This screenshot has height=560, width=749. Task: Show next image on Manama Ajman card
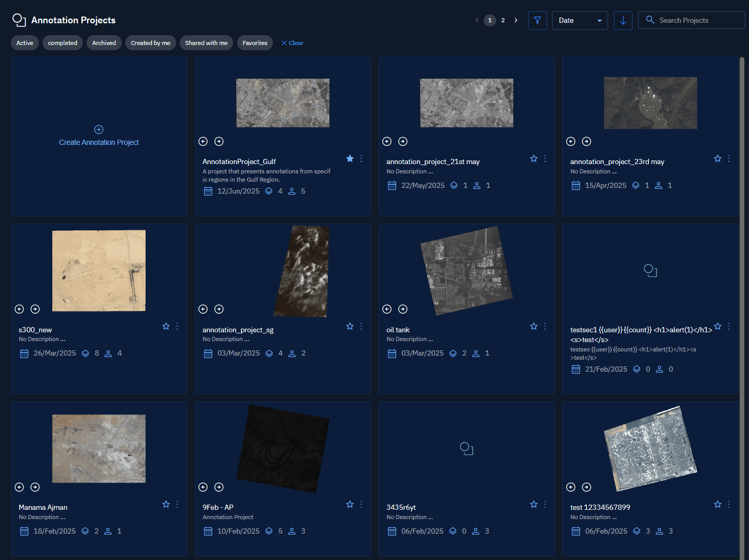pyautogui.click(x=35, y=487)
